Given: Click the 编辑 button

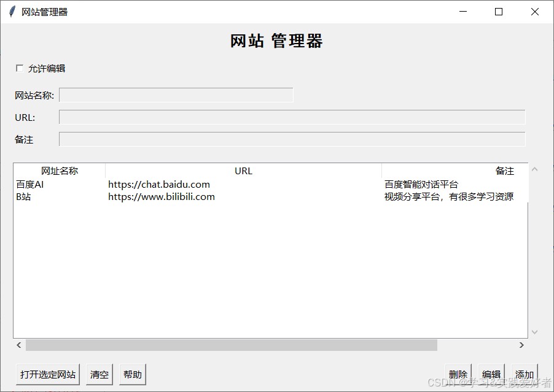Looking at the screenshot, I should [x=491, y=374].
